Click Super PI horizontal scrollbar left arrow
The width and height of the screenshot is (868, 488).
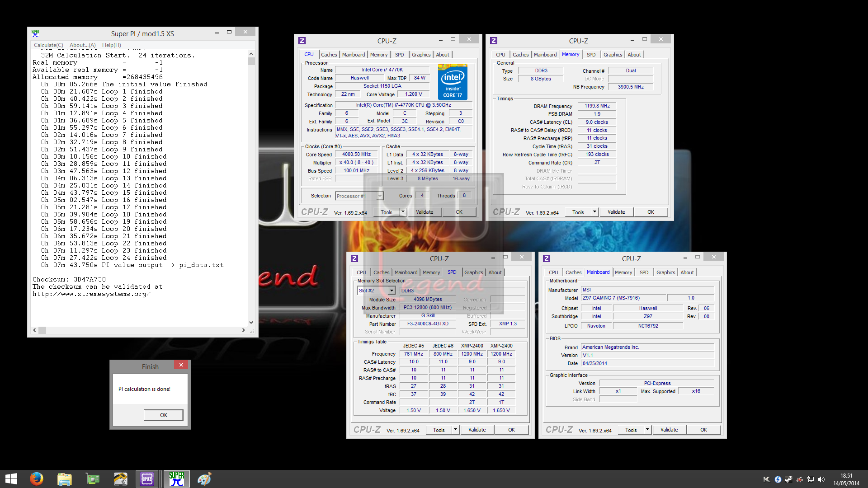(35, 330)
